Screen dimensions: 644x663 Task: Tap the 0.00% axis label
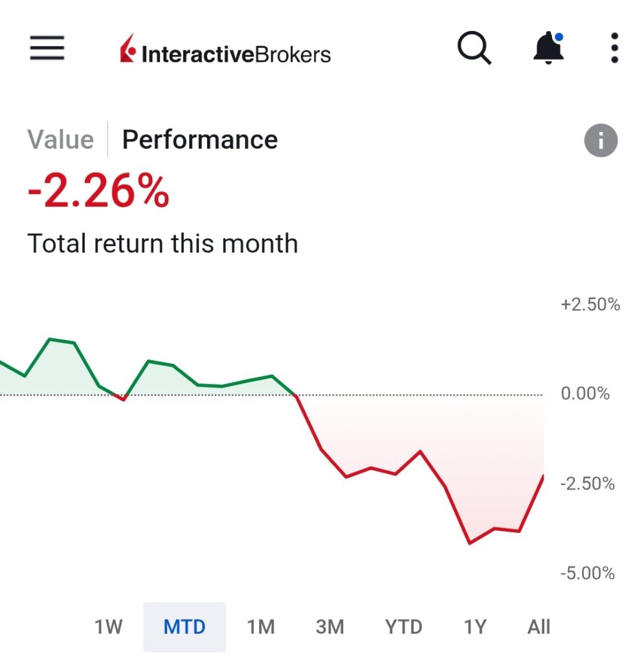coord(585,394)
